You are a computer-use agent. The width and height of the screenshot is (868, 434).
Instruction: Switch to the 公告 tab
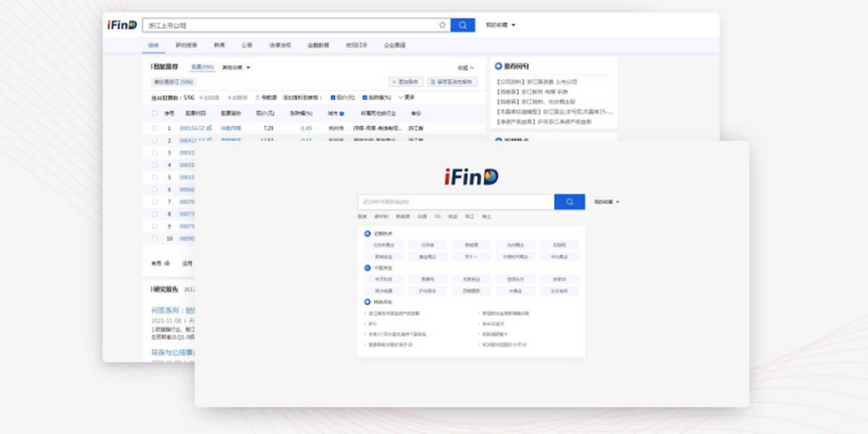coord(247,45)
